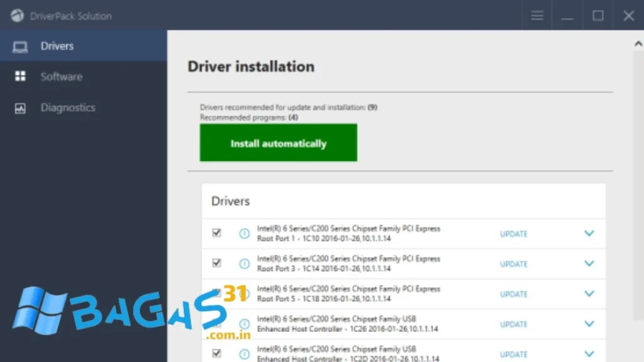The image size is (644, 362).
Task: Click the chart icon beside Diagnostics
Action: pos(20,108)
